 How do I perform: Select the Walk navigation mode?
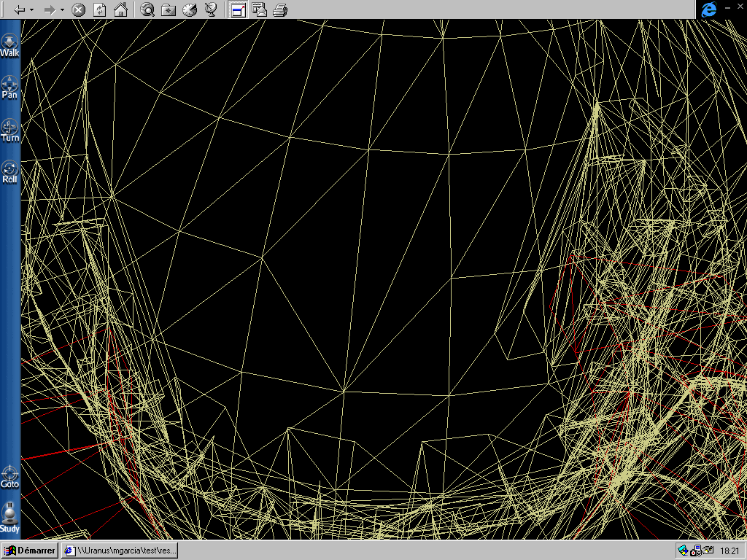9,46
